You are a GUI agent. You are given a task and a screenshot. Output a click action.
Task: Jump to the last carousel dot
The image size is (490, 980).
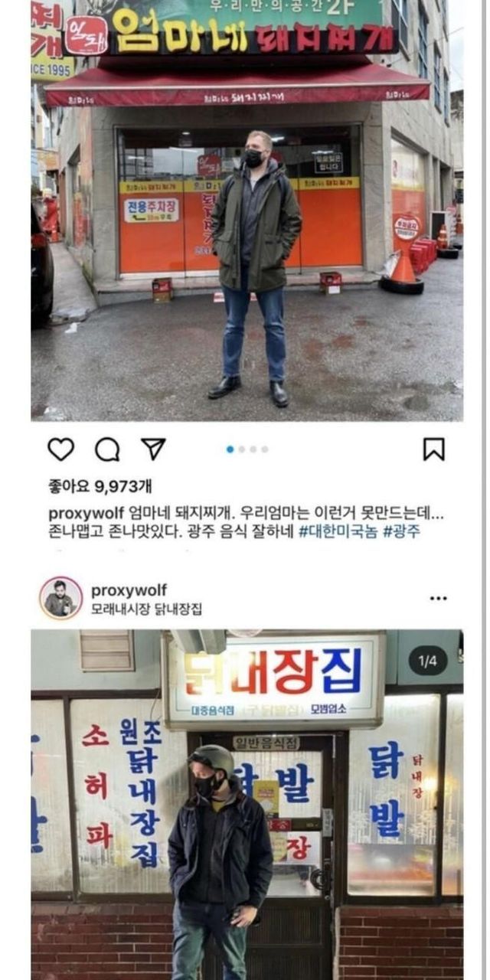point(264,449)
